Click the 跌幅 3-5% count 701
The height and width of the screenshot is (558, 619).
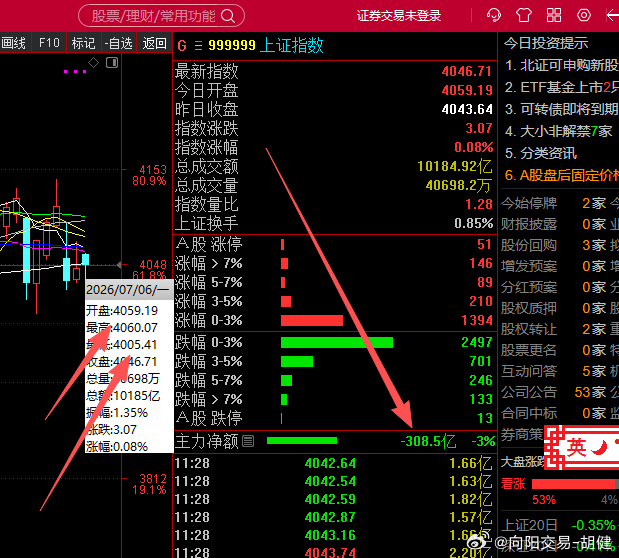[480, 361]
